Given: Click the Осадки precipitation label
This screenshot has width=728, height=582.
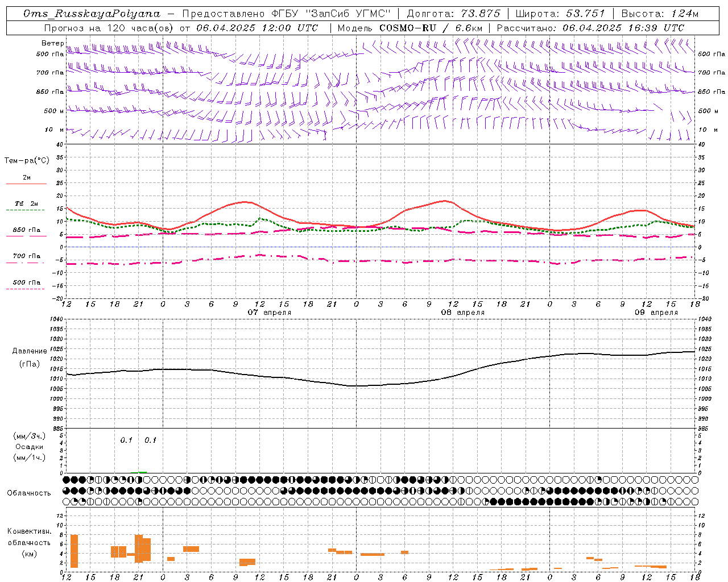Looking at the screenshot, I should click(30, 447).
